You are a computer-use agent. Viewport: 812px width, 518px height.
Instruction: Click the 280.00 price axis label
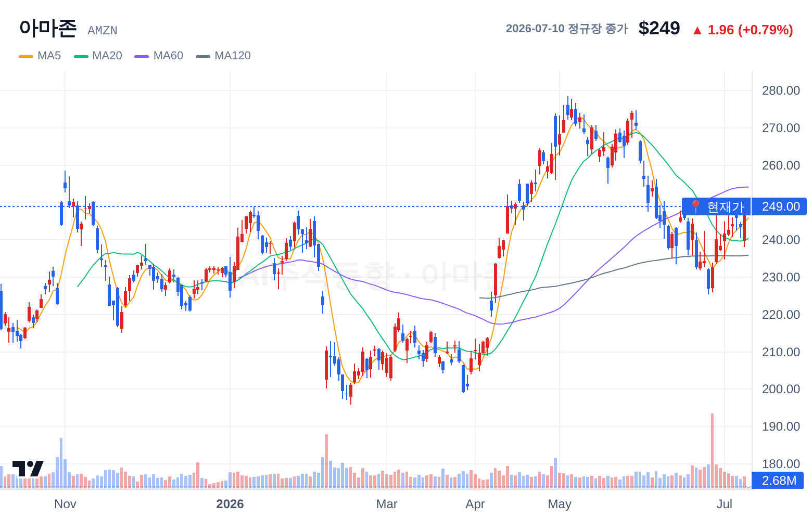[781, 90]
